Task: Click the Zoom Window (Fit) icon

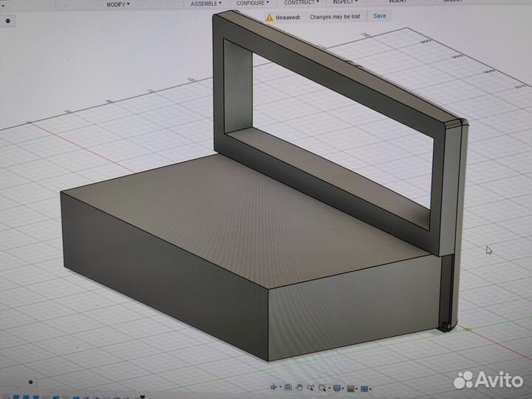Action: pyautogui.click(x=322, y=388)
